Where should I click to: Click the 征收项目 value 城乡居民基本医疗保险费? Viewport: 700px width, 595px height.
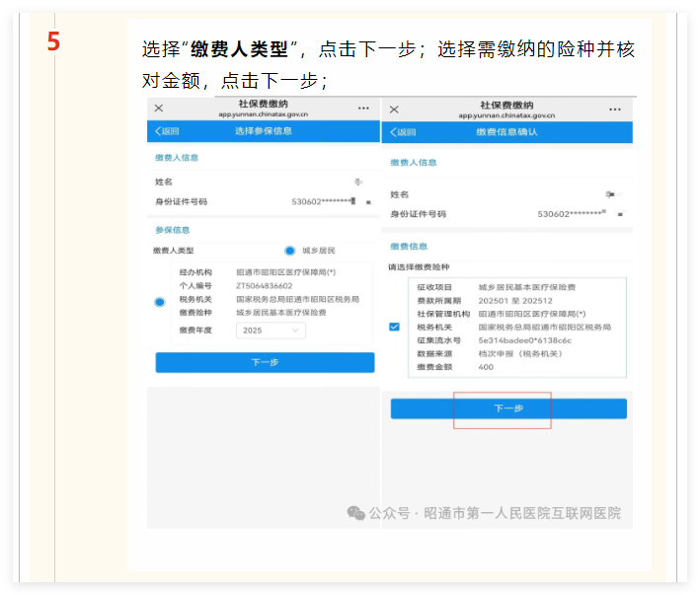click(527, 287)
